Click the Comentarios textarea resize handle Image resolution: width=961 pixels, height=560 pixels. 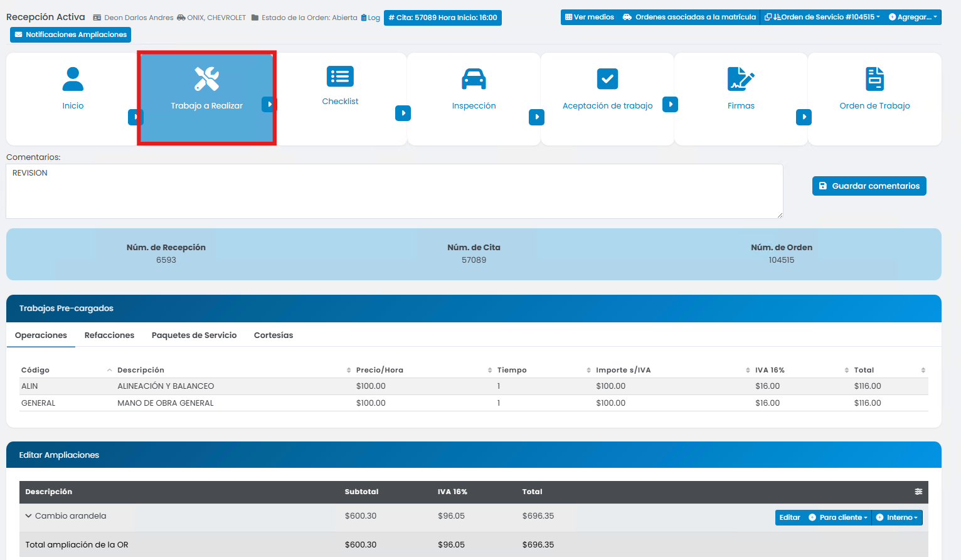pyautogui.click(x=780, y=215)
